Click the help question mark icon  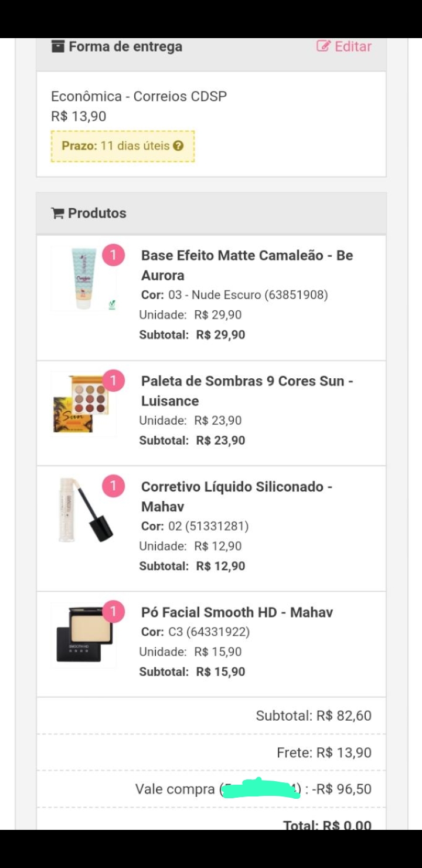tap(178, 146)
